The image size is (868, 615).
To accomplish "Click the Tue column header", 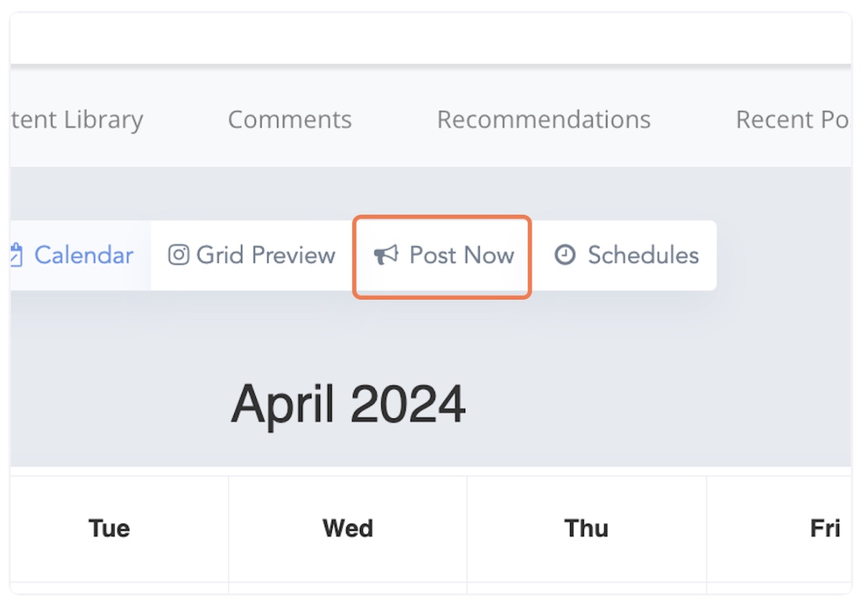I will click(x=109, y=528).
